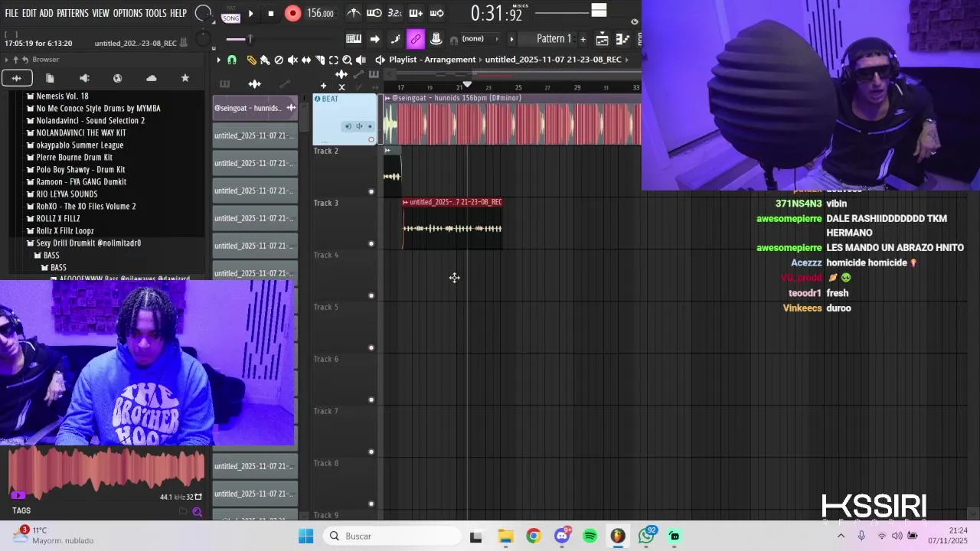Click the Windows Start button
Viewport: 980px width, 551px height.
[x=305, y=536]
